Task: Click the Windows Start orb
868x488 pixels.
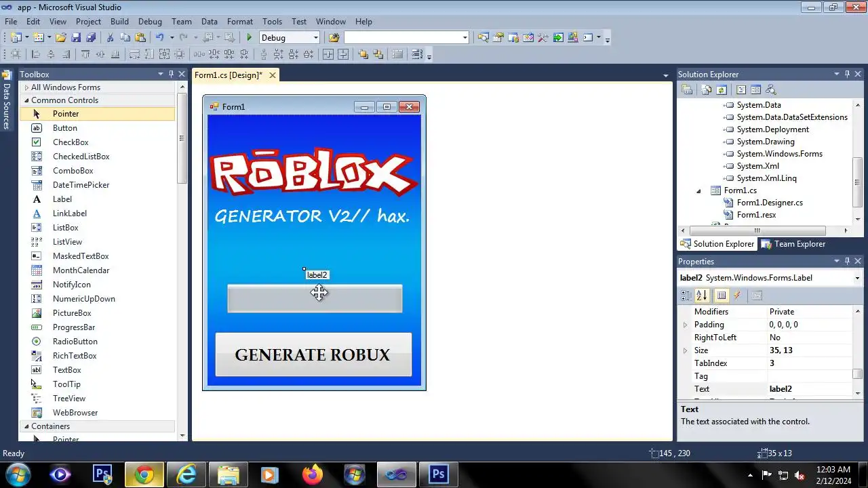Action: (x=18, y=475)
